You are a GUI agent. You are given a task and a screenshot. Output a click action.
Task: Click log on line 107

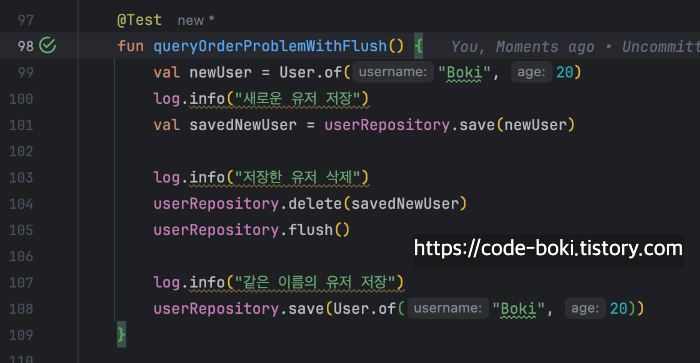(x=167, y=283)
